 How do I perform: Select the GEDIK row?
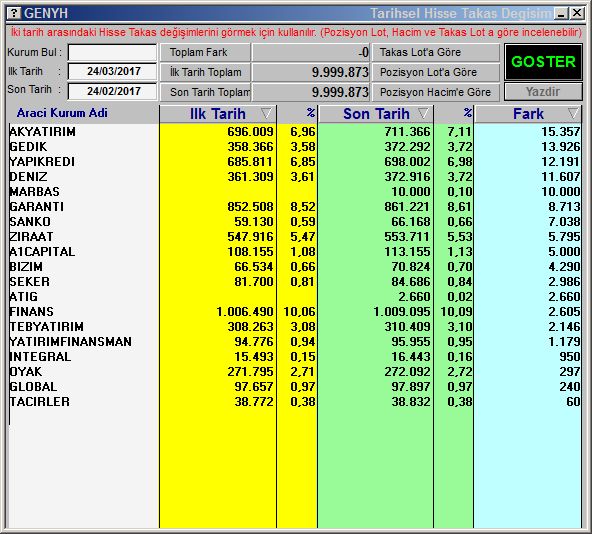(x=295, y=147)
